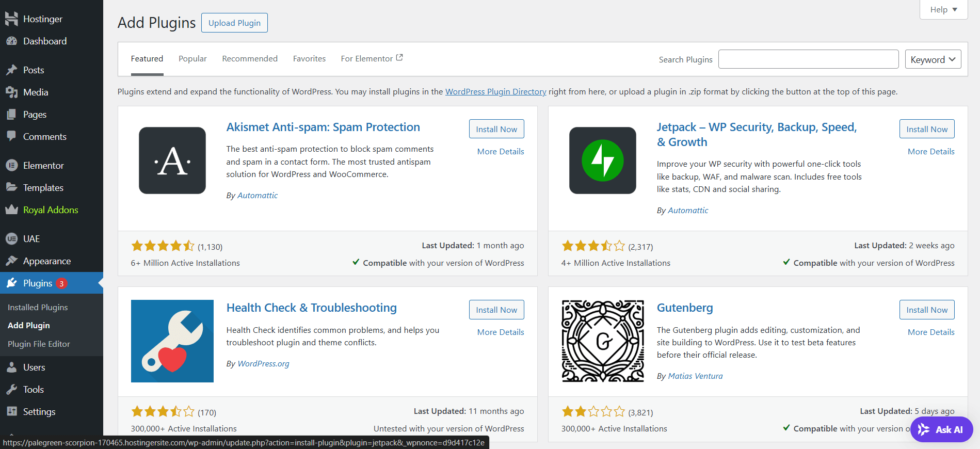Click the WordPress.org author link
This screenshot has width=980, height=449.
[x=263, y=364]
